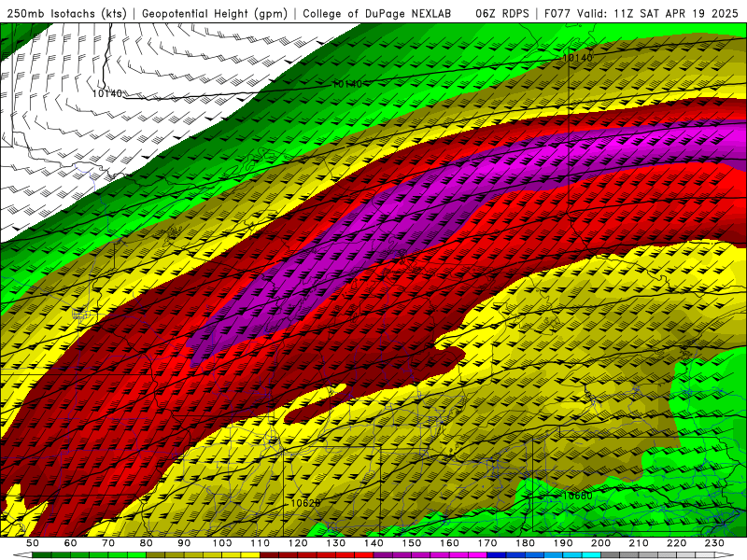Select the 'Geopotential Height (gpm)' header text

click(215, 14)
